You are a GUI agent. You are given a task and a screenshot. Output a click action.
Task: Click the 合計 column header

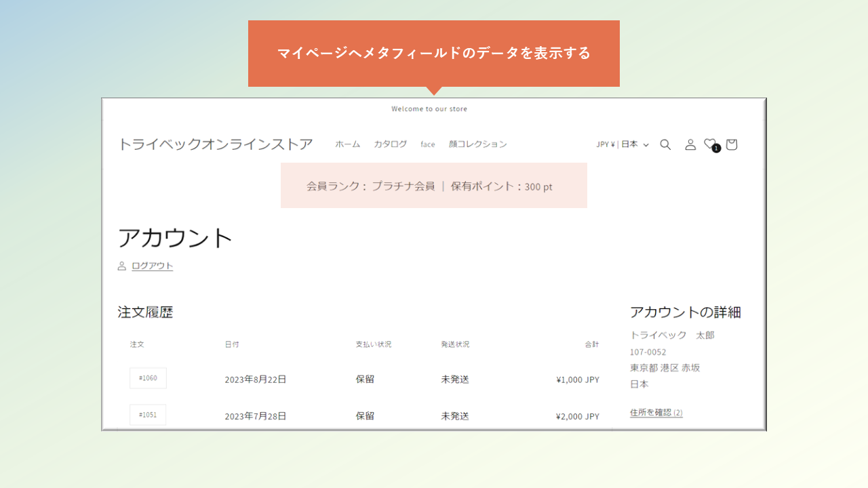[593, 344]
